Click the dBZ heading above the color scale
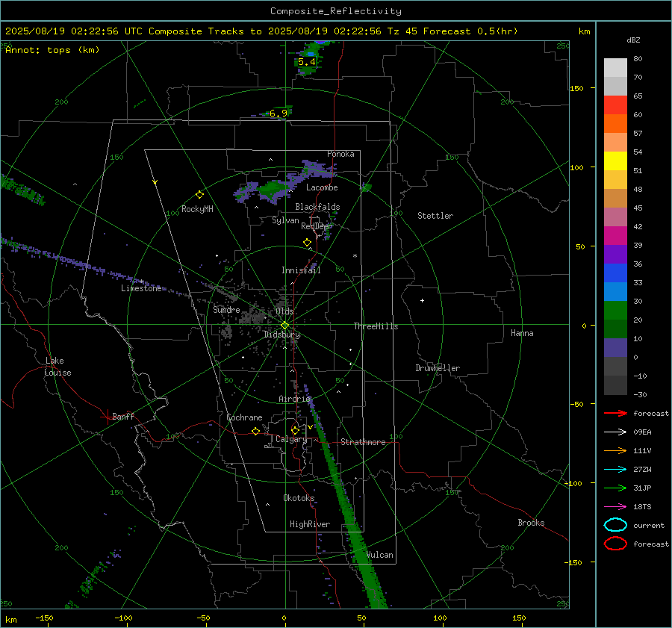 click(x=633, y=40)
